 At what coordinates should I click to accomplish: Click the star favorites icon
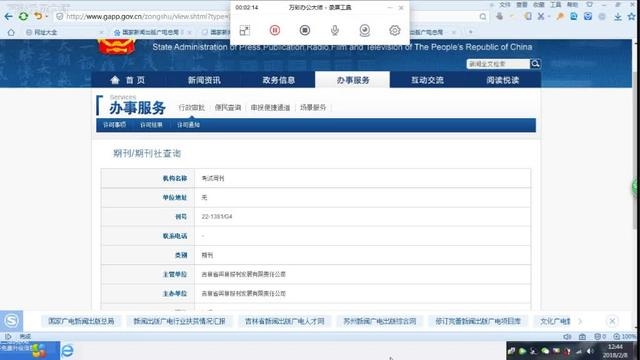click(x=632, y=16)
